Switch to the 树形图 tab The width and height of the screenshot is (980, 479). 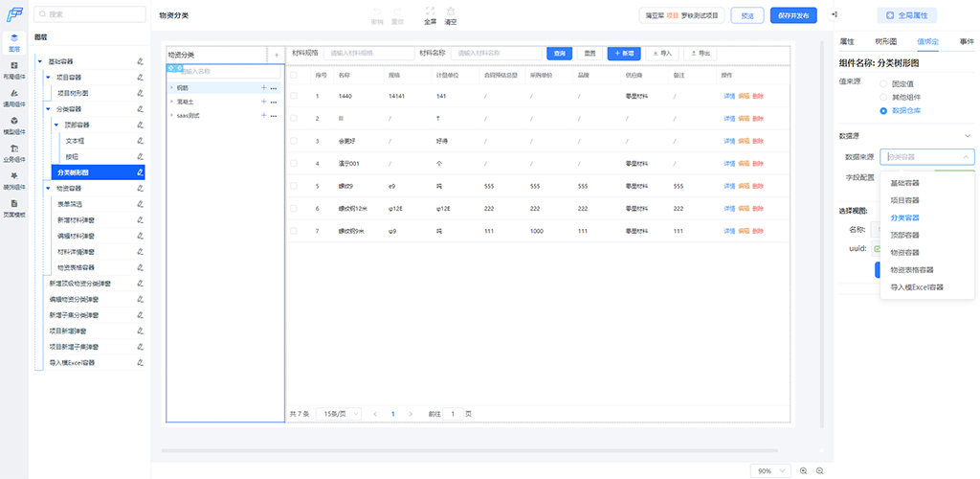point(885,41)
